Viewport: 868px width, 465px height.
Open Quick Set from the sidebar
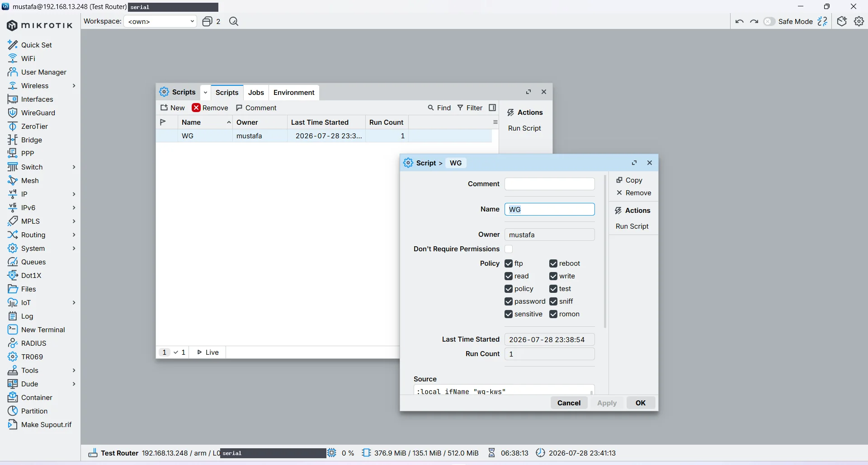coord(36,45)
